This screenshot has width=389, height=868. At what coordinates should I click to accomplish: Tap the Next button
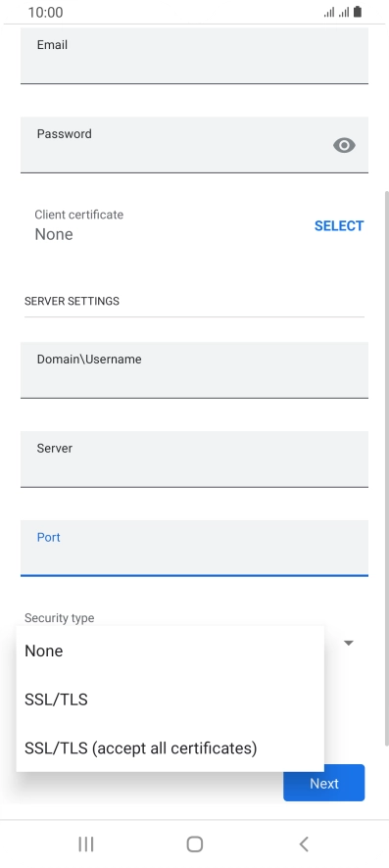click(x=324, y=783)
